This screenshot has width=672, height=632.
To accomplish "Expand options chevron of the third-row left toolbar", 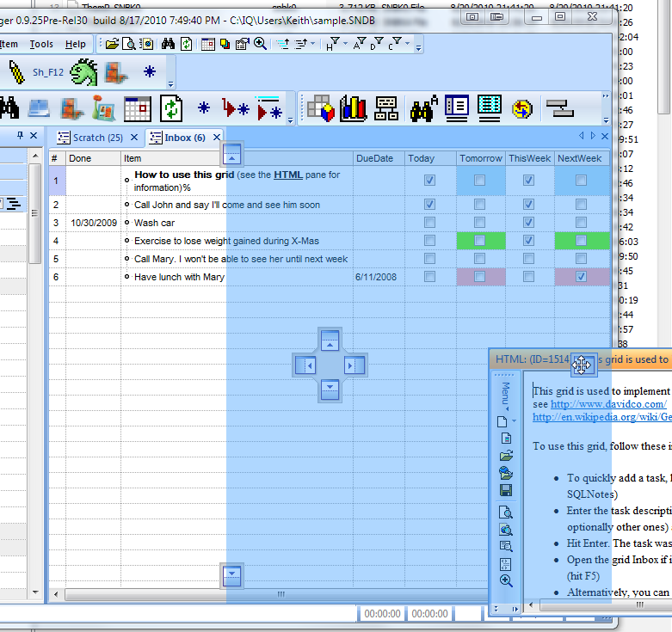I will coord(290,120).
